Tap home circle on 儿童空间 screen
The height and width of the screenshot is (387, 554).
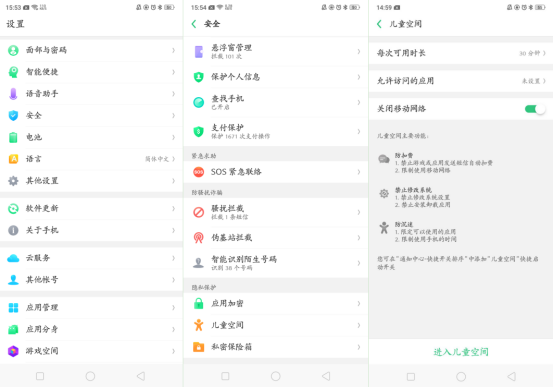coord(461,376)
